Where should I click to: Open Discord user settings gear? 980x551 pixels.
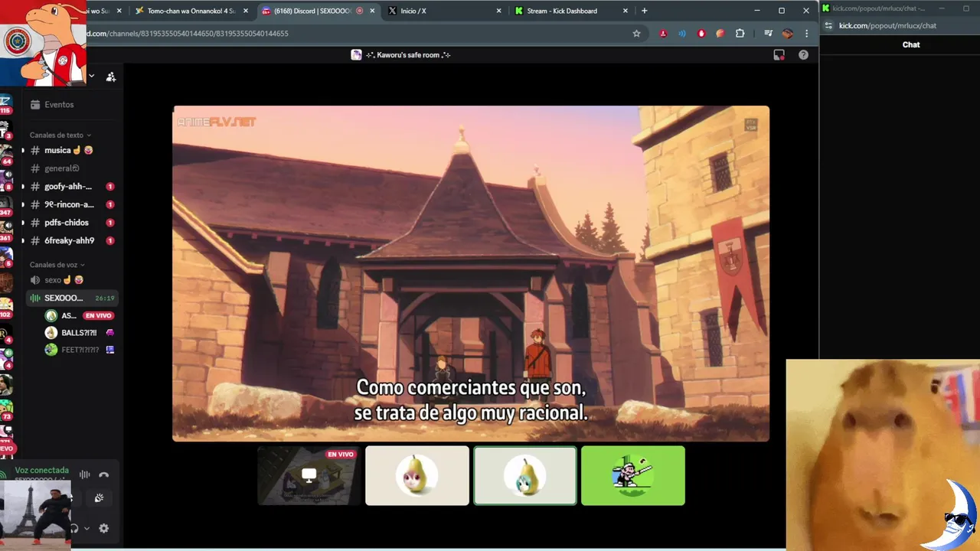pos(104,528)
